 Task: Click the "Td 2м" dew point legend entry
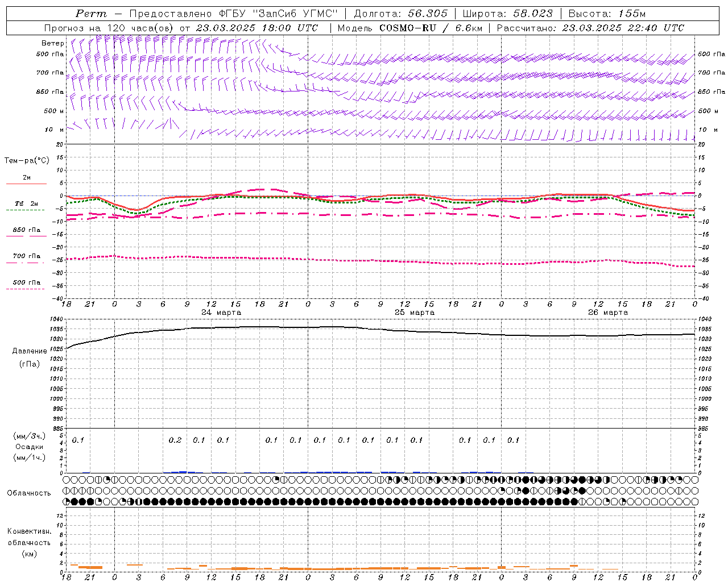[x=27, y=203]
